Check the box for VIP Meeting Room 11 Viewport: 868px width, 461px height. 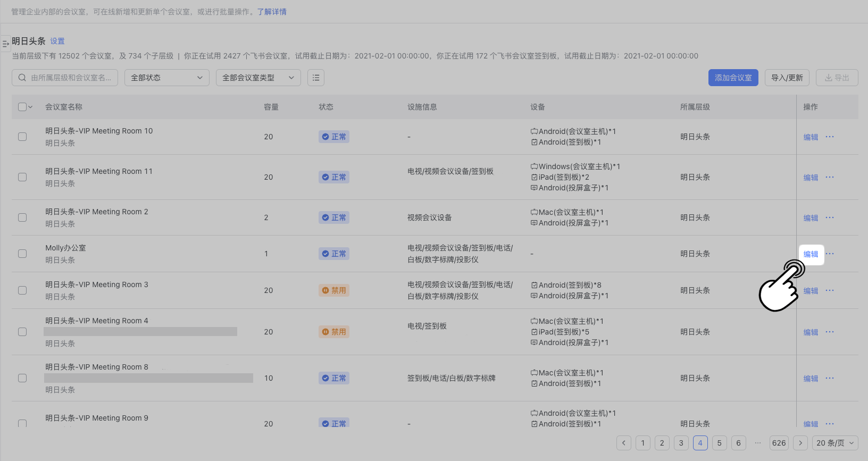[22, 177]
